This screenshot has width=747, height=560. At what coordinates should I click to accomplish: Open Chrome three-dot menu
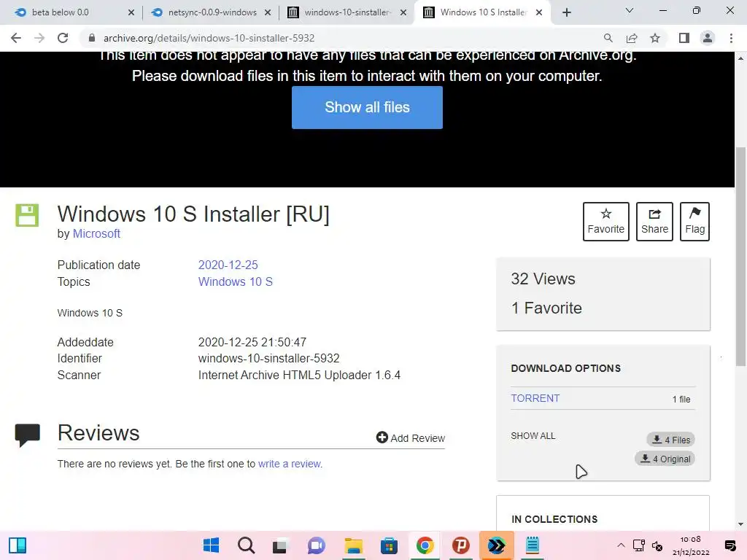pos(731,38)
